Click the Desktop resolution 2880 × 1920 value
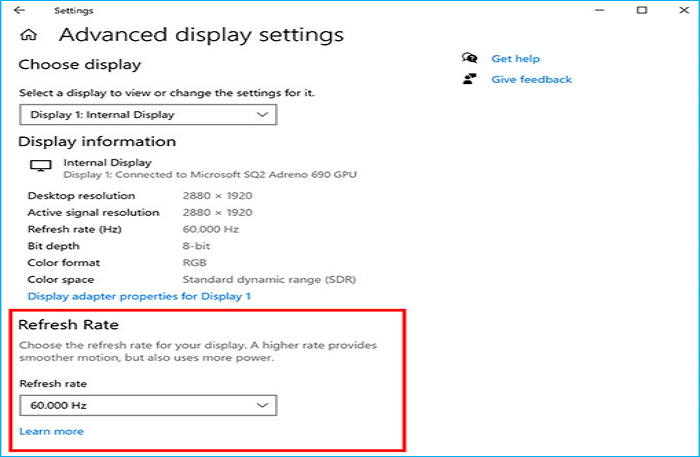Screen dimensions: 700x457 (x=217, y=195)
